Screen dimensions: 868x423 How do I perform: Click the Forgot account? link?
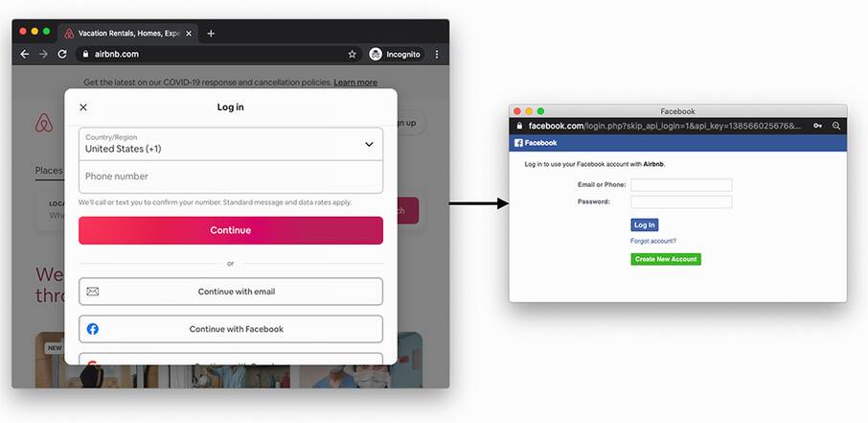[653, 241]
